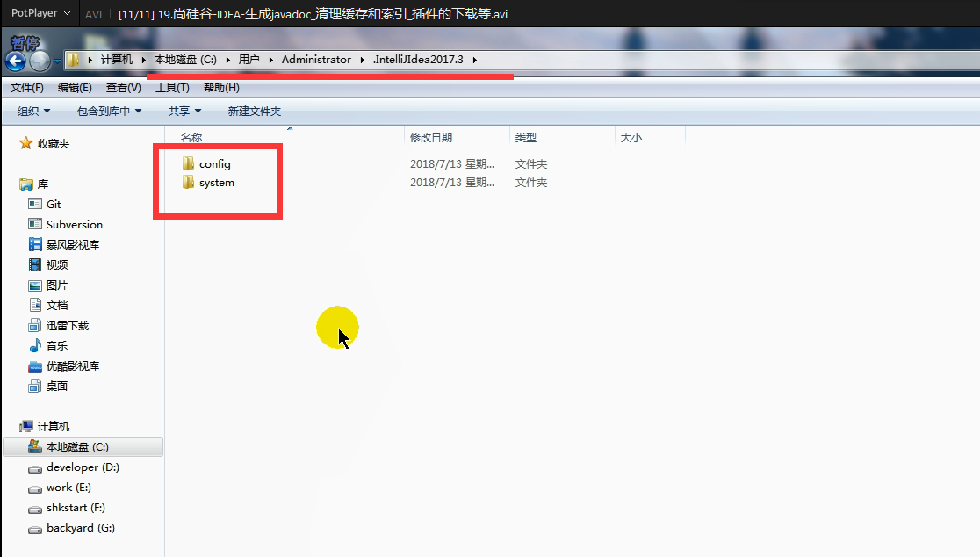Screen dimensions: 980x557
Task: Open the 组织 dropdown
Action: click(33, 112)
